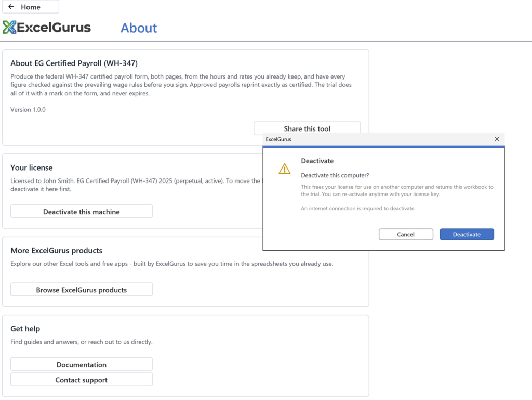532x400 pixels.
Task: Open Browse ExcelGurus products
Action: tap(82, 290)
